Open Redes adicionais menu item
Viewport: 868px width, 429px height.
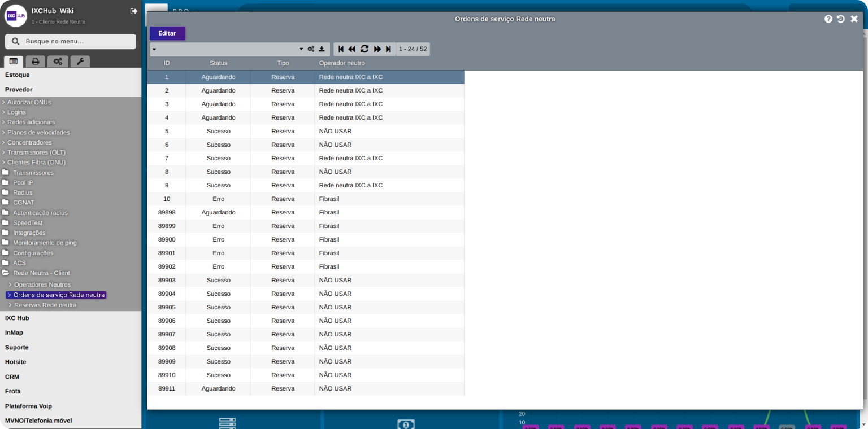pyautogui.click(x=31, y=122)
